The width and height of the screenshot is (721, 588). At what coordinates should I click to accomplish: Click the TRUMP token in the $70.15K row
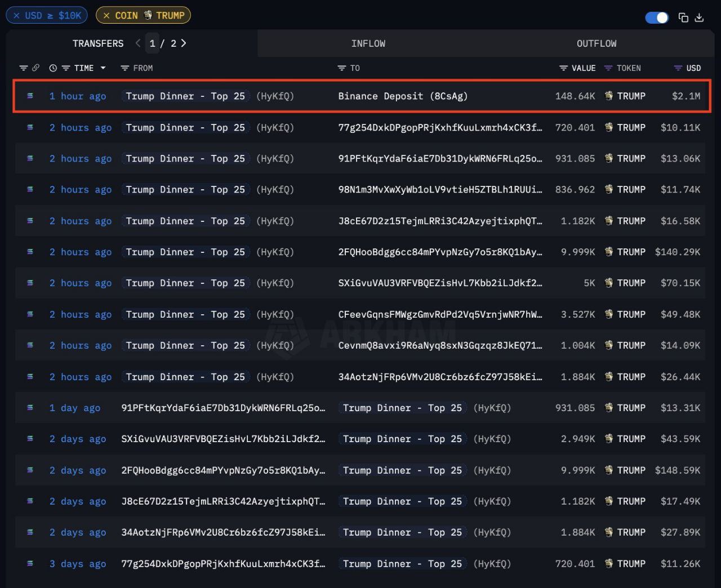tap(625, 283)
